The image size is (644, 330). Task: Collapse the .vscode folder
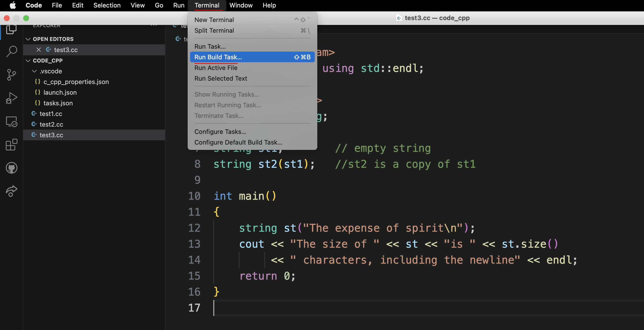(34, 71)
